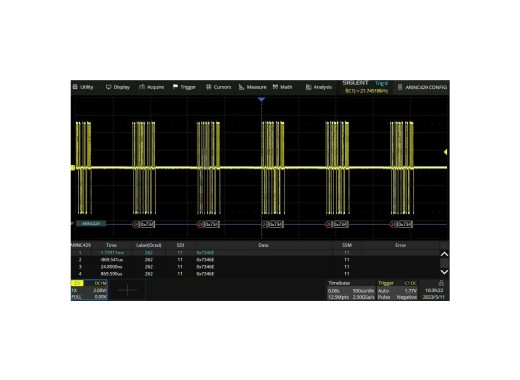520x380 pixels.
Task: Click the Auto trigger mode value
Action: [x=383, y=291]
